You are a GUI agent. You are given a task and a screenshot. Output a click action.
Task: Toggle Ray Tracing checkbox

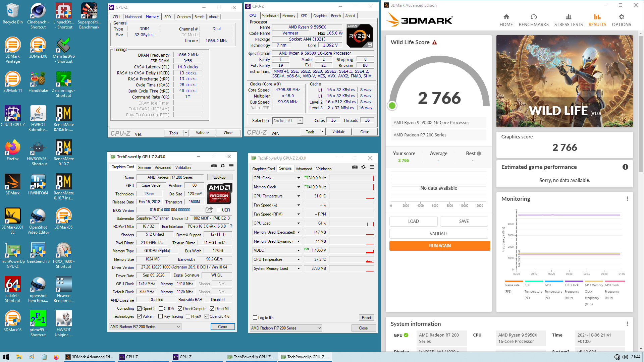(x=160, y=316)
